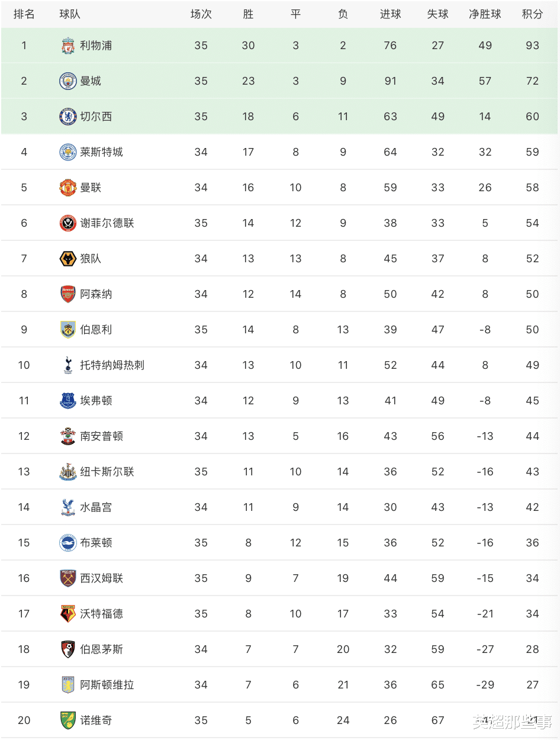Click the 排名 rank column header
This screenshot has height=740, width=560.
[24, 14]
